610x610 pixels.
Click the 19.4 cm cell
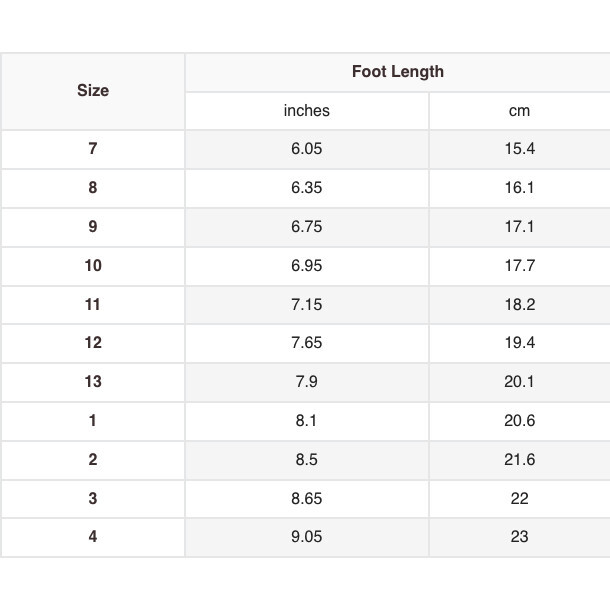[x=519, y=343]
